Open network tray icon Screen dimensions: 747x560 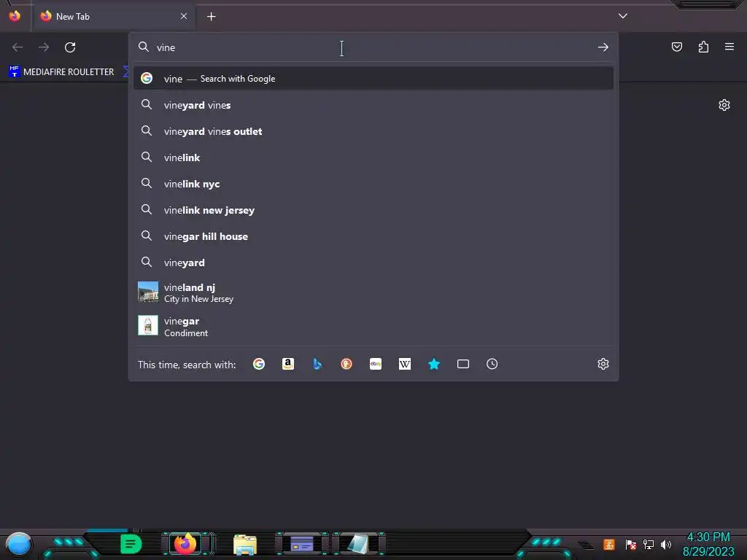pos(649,544)
